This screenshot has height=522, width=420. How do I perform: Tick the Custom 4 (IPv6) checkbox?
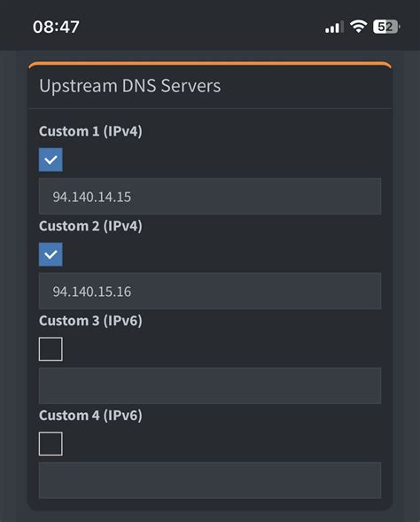click(51, 444)
